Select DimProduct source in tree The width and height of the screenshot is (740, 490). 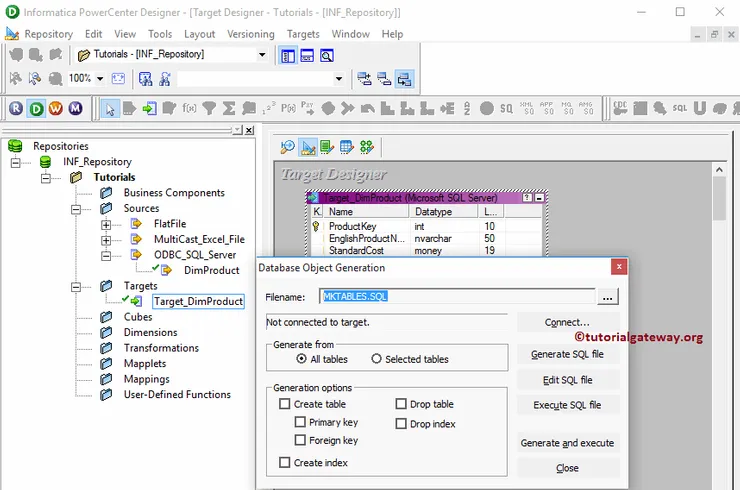click(211, 270)
